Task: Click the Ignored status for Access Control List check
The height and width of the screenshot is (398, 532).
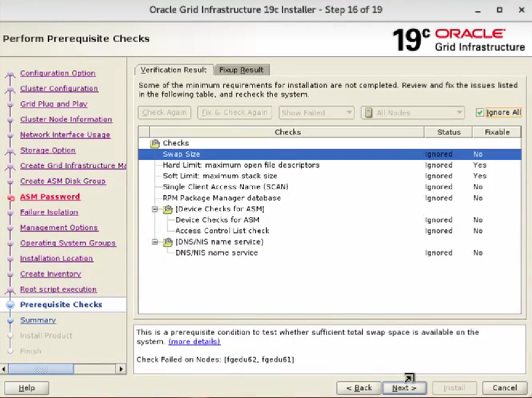Action: [x=439, y=231]
